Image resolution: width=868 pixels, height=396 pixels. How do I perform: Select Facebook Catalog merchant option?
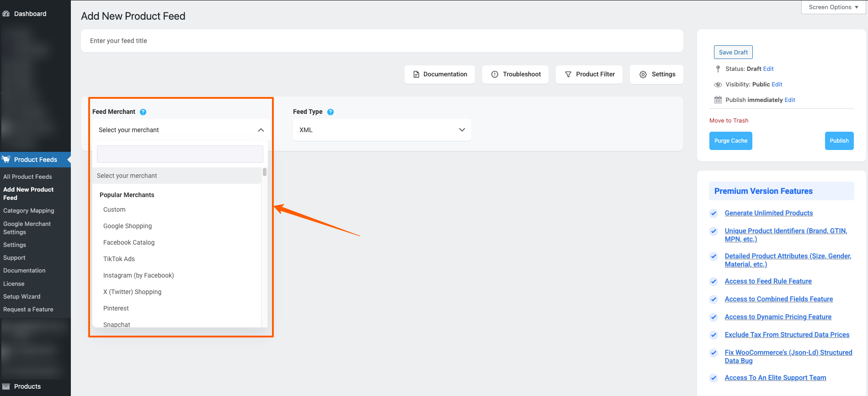pyautogui.click(x=129, y=242)
